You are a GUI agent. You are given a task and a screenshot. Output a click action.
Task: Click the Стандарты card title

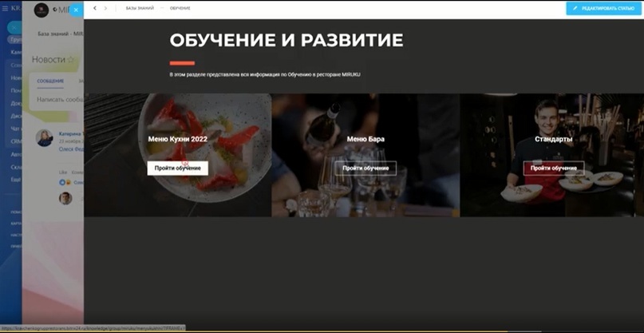(554, 140)
